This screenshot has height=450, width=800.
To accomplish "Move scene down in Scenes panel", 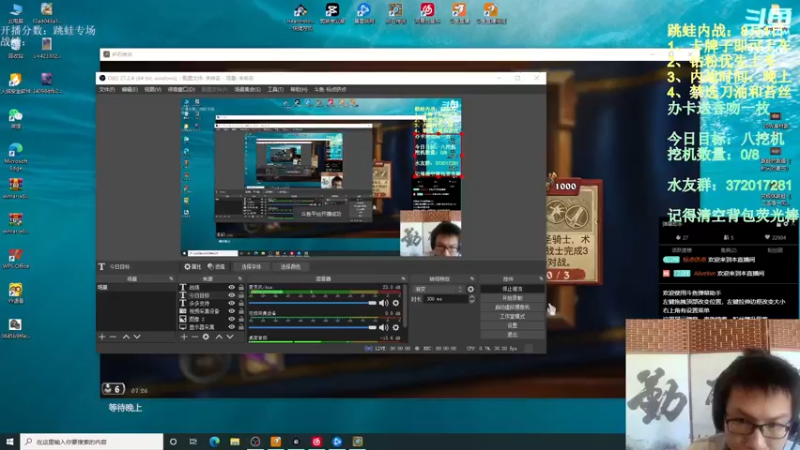I will pyautogui.click(x=137, y=337).
